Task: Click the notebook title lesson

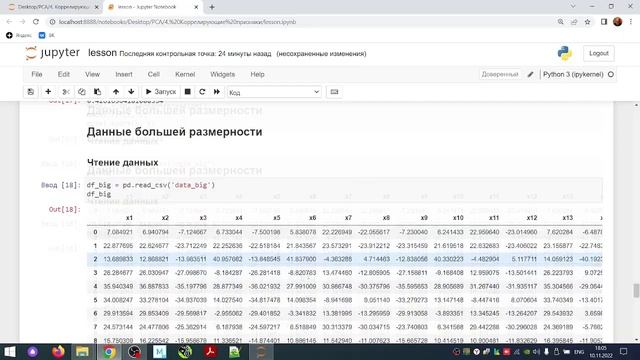Action: (102, 53)
